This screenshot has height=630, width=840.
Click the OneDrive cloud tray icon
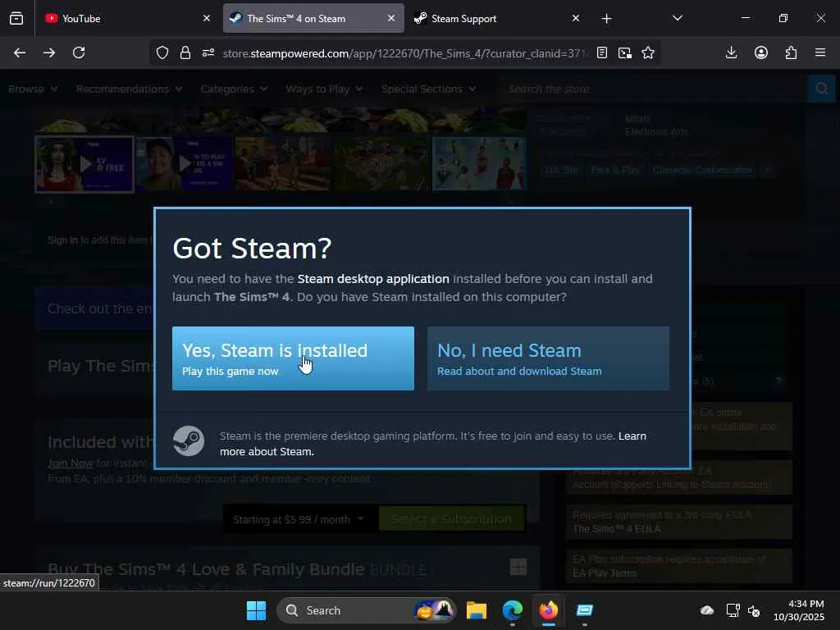tap(707, 610)
